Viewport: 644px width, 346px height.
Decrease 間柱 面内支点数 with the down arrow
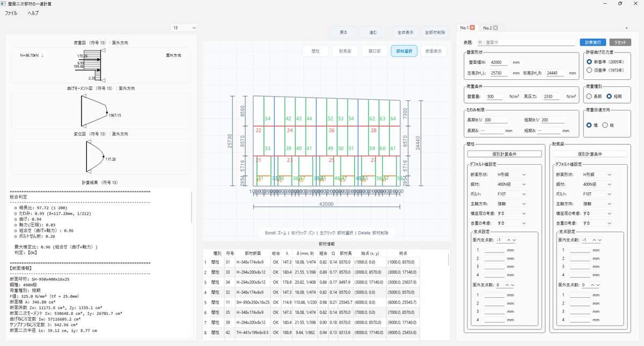tap(514, 240)
